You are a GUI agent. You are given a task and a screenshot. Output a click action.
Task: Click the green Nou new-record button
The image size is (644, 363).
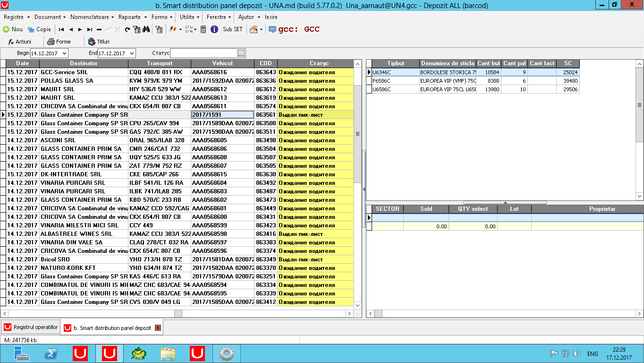point(13,29)
